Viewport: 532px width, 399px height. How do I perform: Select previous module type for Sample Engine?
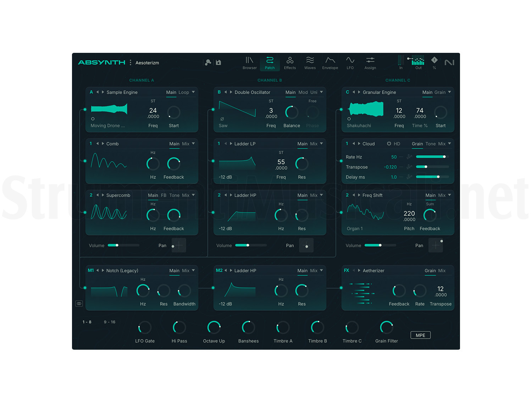click(x=98, y=92)
